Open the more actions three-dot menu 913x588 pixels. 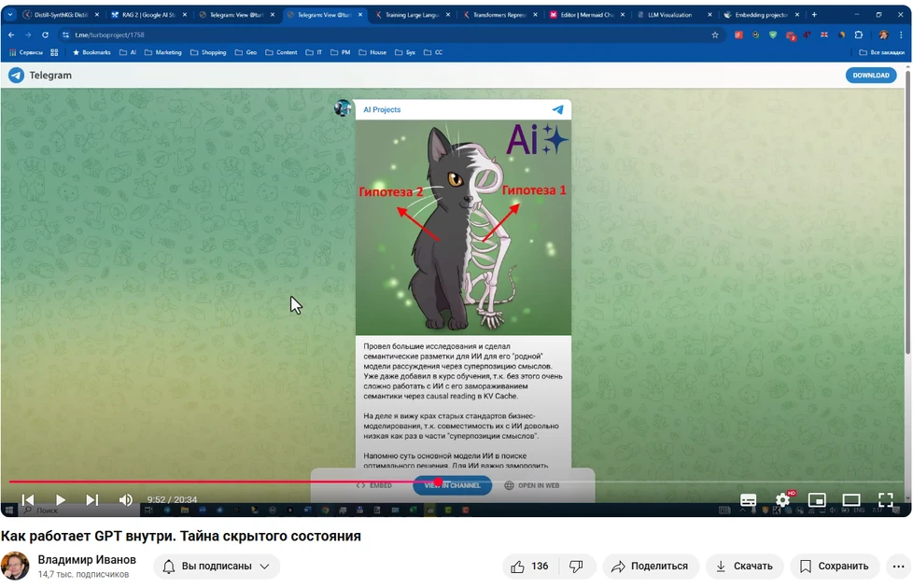tap(898, 567)
